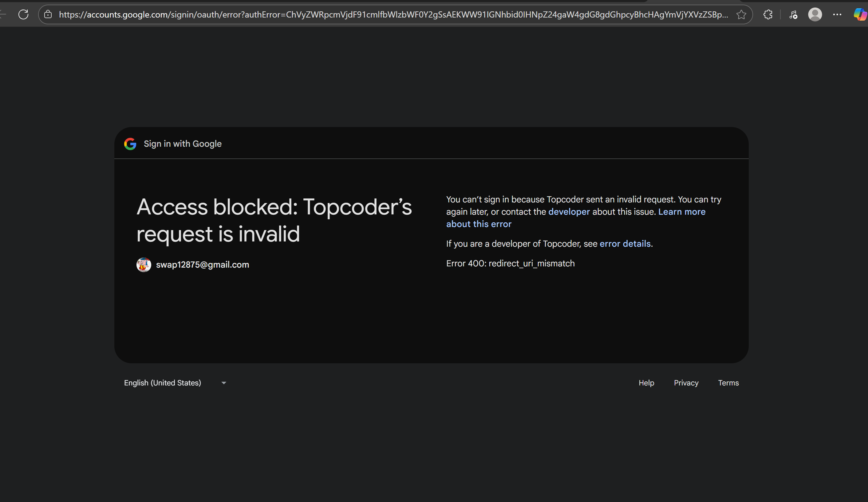The image size is (868, 502).
Task: Open the browser extensions puzzle icon
Action: click(x=768, y=14)
